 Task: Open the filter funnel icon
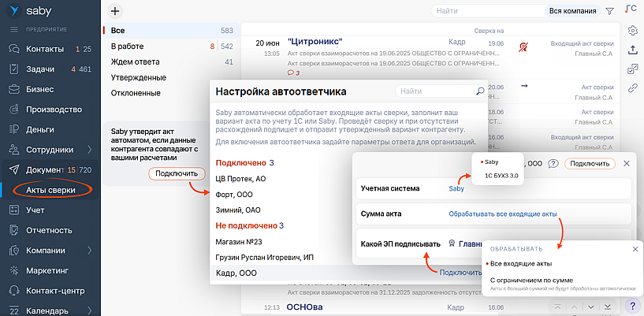[609, 12]
